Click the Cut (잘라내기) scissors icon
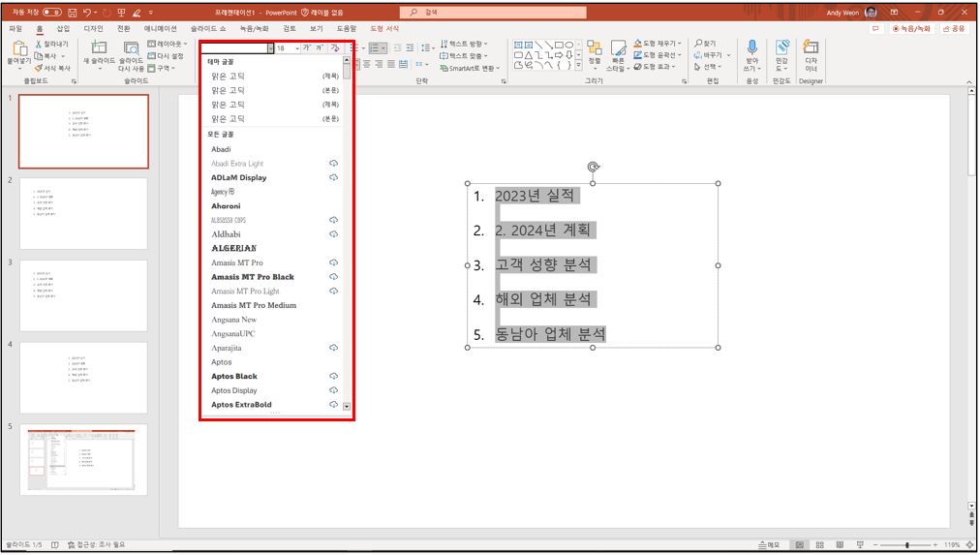This screenshot has height=555, width=980. pyautogui.click(x=39, y=45)
